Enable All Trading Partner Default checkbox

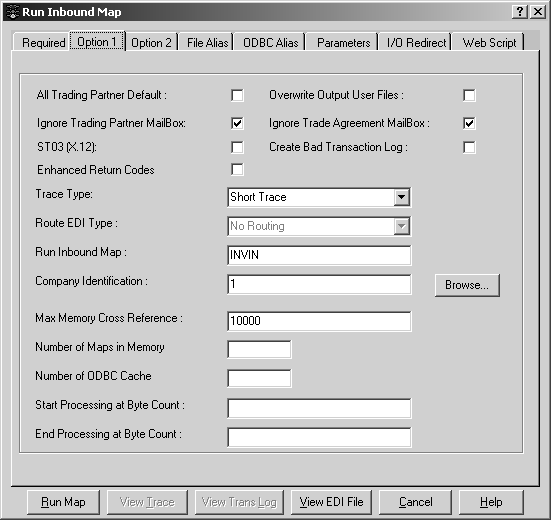pos(237,95)
